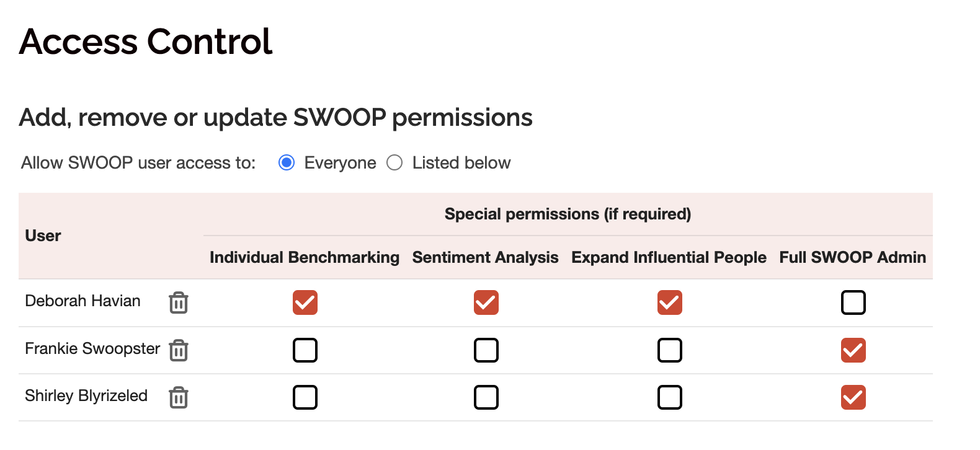Uncheck Individual Benchmarking for Deborah Havian
Viewport: 980px width, 450px height.
coord(305,302)
